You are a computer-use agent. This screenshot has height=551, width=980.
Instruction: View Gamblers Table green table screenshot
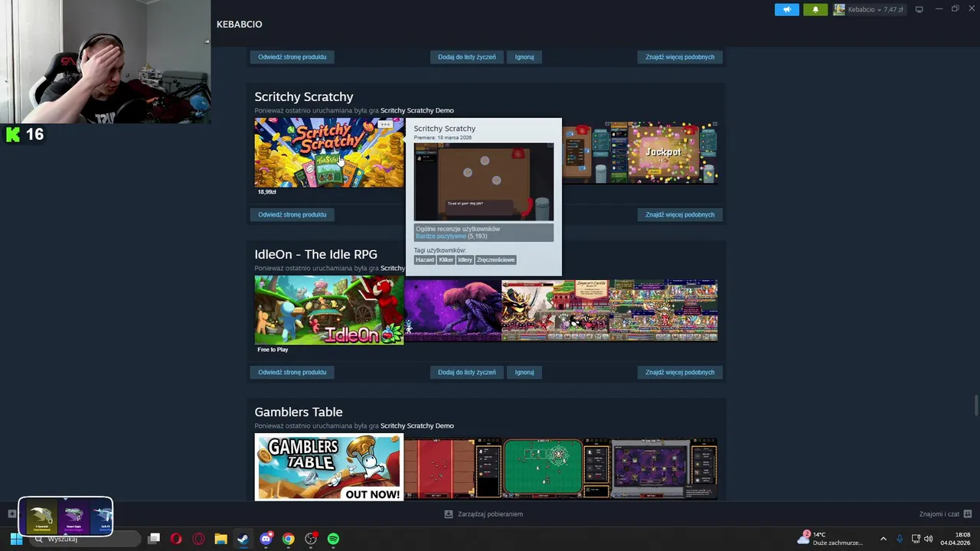coord(555,468)
